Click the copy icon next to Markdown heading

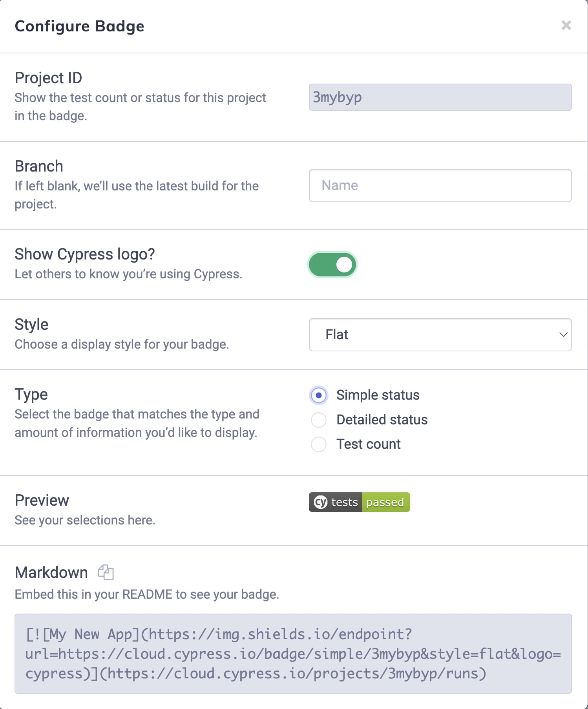click(106, 573)
